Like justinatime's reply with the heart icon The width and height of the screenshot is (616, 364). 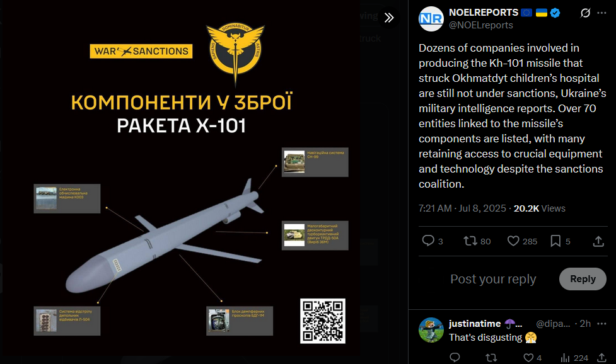pyautogui.click(x=528, y=357)
